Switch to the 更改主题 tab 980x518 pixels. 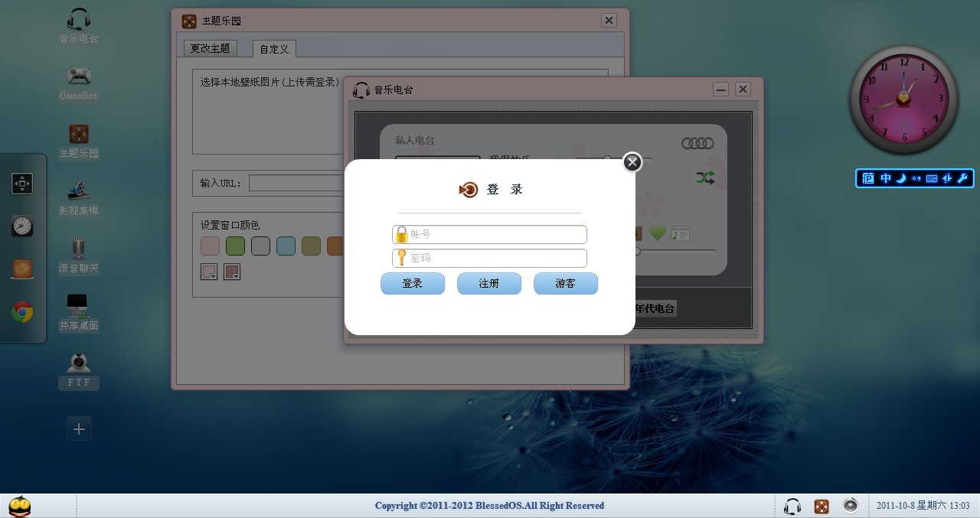[210, 48]
